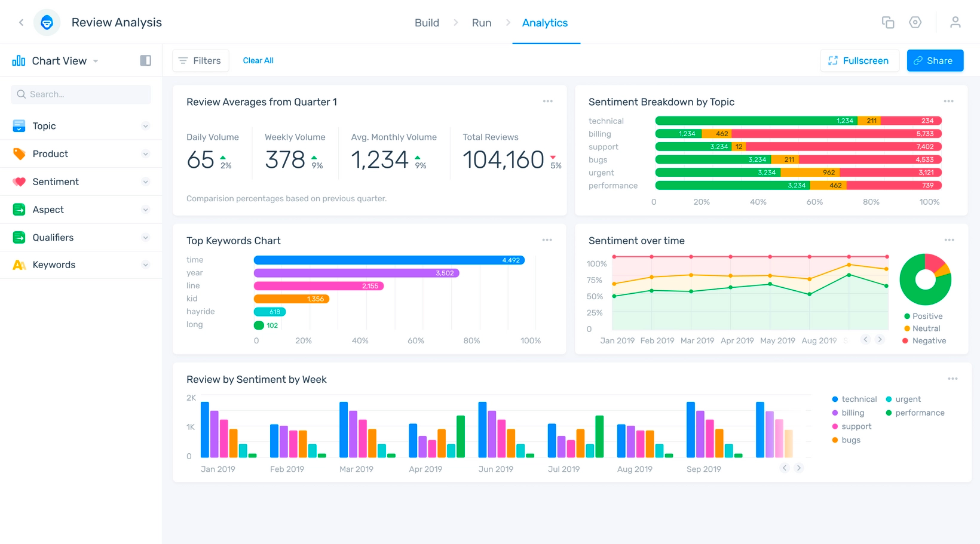Screen dimensions: 980x544
Task: Collapse the sidebar panel icon
Action: 145,60
